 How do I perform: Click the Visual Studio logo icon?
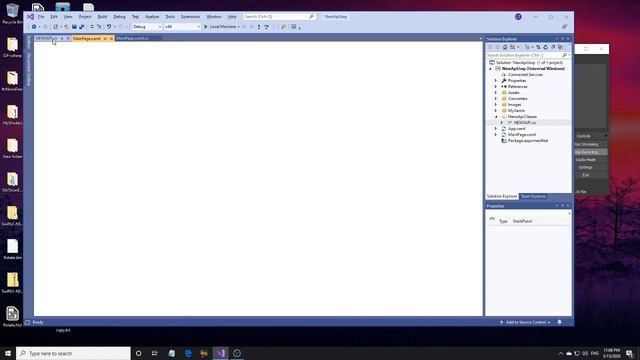(x=30, y=17)
